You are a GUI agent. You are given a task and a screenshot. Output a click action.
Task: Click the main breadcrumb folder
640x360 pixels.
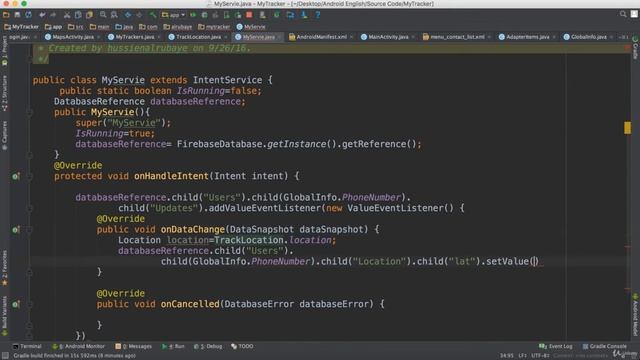100,27
